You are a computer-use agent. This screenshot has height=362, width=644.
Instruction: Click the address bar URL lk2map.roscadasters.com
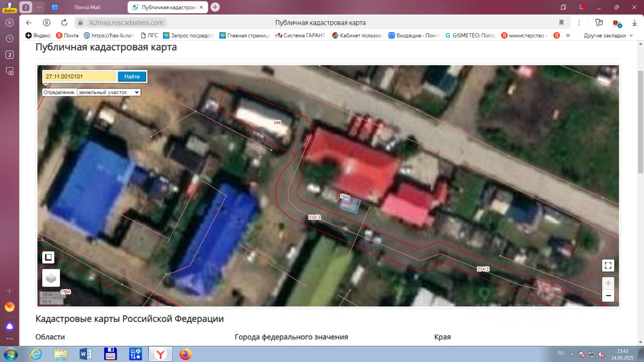(x=126, y=23)
